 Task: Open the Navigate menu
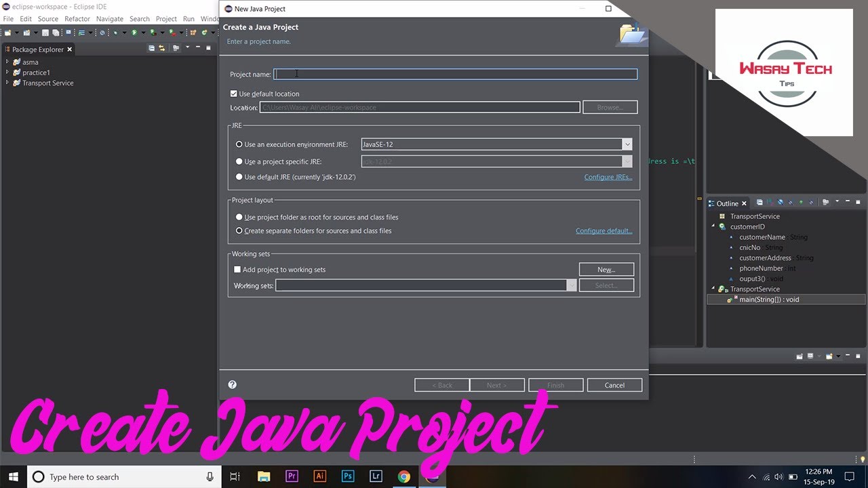(x=110, y=19)
